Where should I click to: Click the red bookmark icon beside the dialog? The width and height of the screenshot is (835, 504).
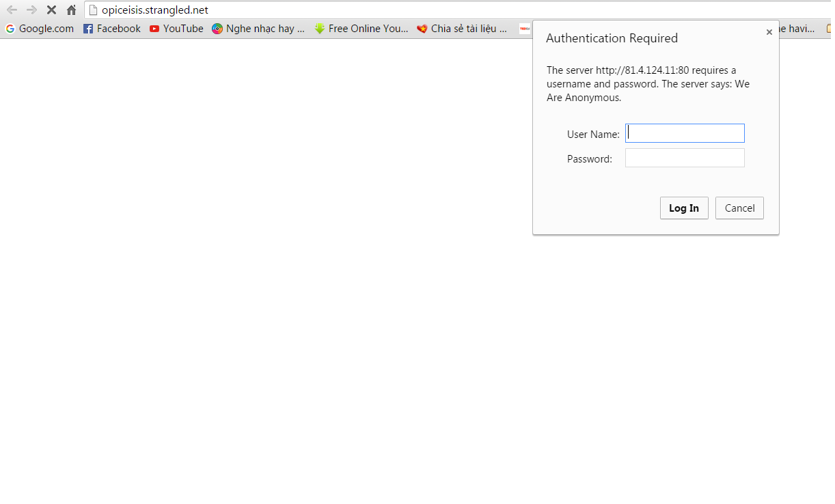coord(524,29)
